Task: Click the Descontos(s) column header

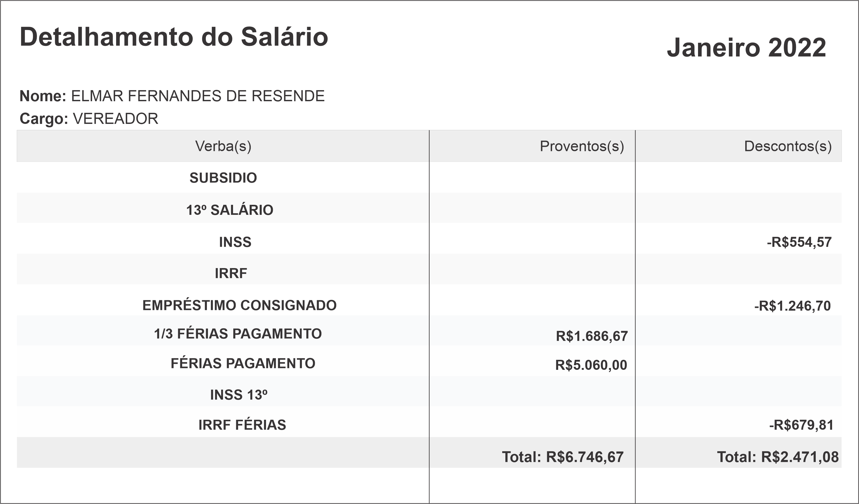Action: point(788,146)
